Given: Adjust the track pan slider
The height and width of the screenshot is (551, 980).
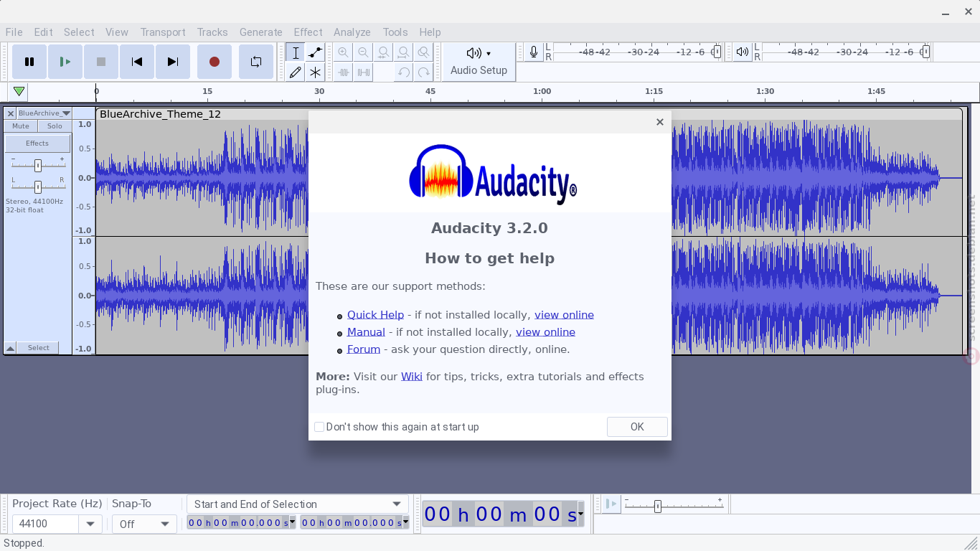Looking at the screenshot, I should pyautogui.click(x=38, y=187).
